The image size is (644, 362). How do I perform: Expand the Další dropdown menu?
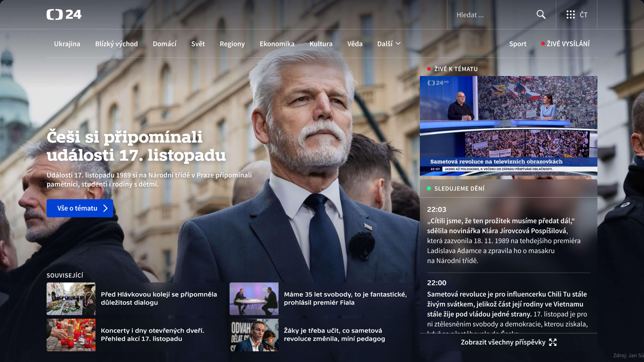(x=389, y=44)
